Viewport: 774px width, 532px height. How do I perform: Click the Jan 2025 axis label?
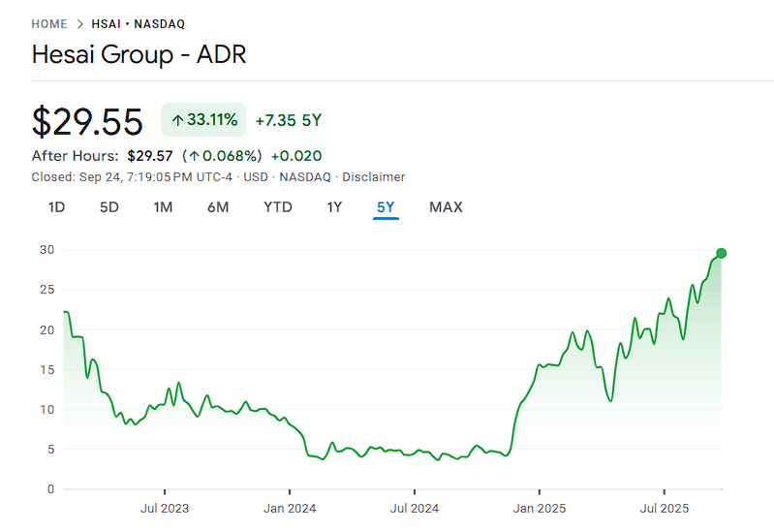pos(539,509)
